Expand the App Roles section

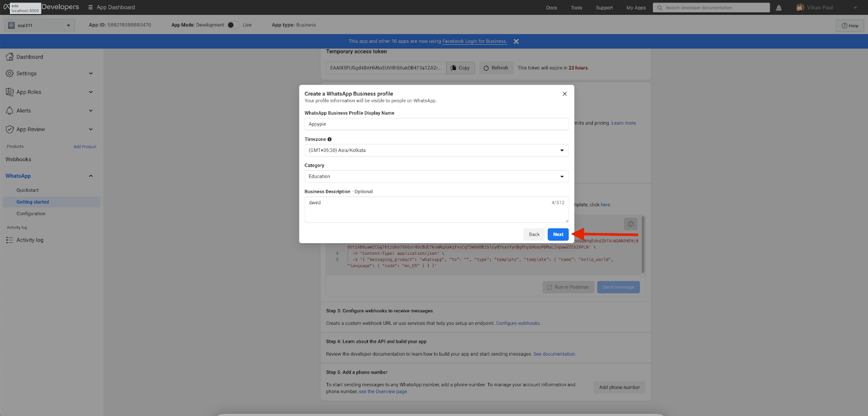point(91,92)
